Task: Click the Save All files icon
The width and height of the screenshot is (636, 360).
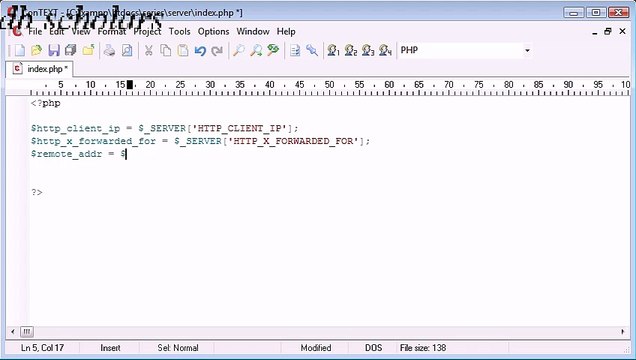Action: coord(71,50)
